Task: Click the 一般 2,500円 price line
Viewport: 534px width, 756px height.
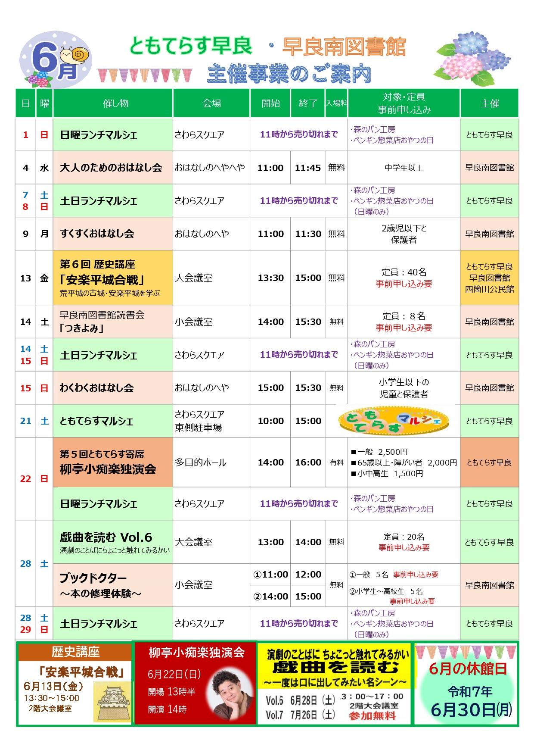Action: click(x=379, y=452)
